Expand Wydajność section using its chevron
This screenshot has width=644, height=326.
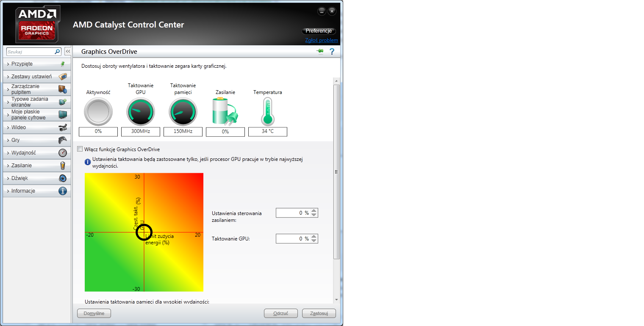[x=8, y=153]
